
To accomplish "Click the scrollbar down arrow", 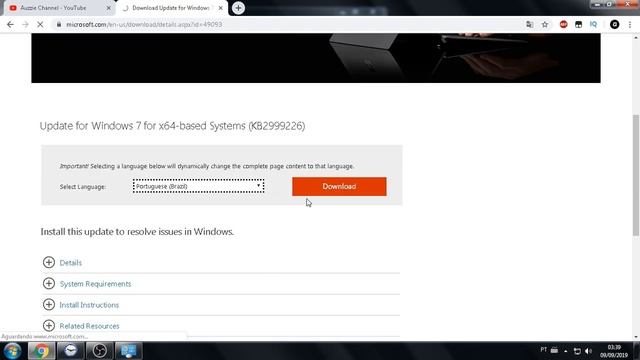I will (636, 337).
